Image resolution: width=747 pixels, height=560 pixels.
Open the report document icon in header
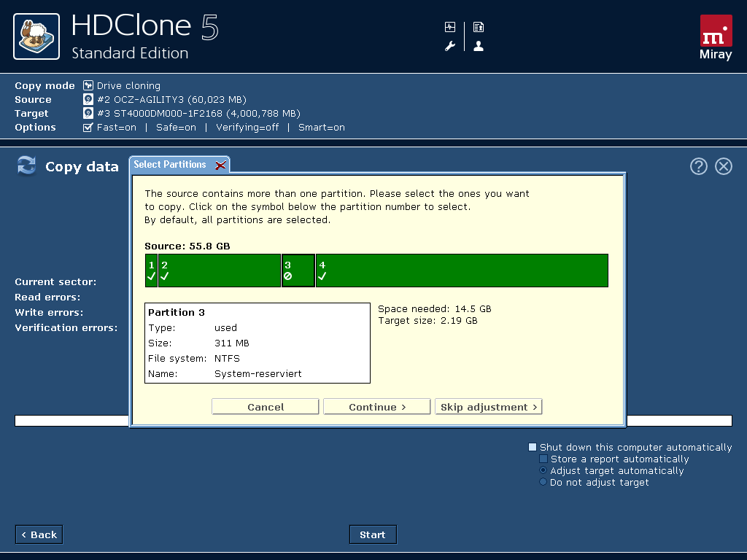coord(479,27)
